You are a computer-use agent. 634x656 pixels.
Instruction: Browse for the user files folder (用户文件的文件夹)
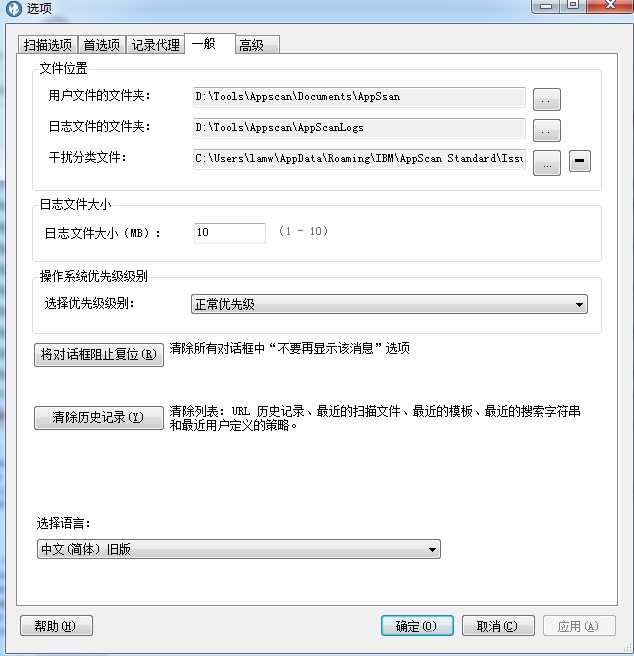(x=547, y=99)
